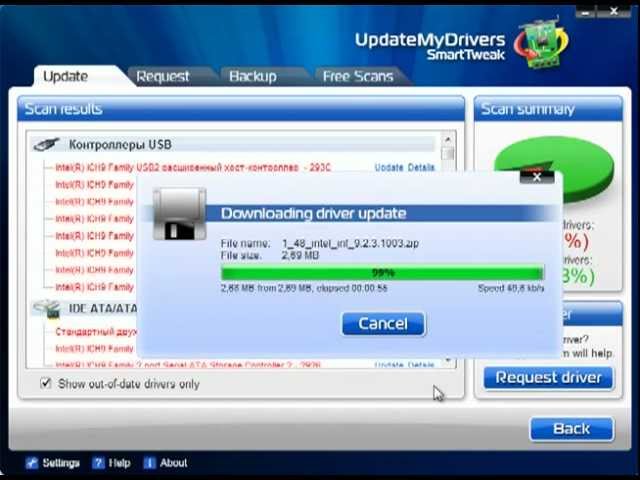The width and height of the screenshot is (640, 480).
Task: Select first Intel ICH9 USB2 driver row
Action: (x=193, y=167)
